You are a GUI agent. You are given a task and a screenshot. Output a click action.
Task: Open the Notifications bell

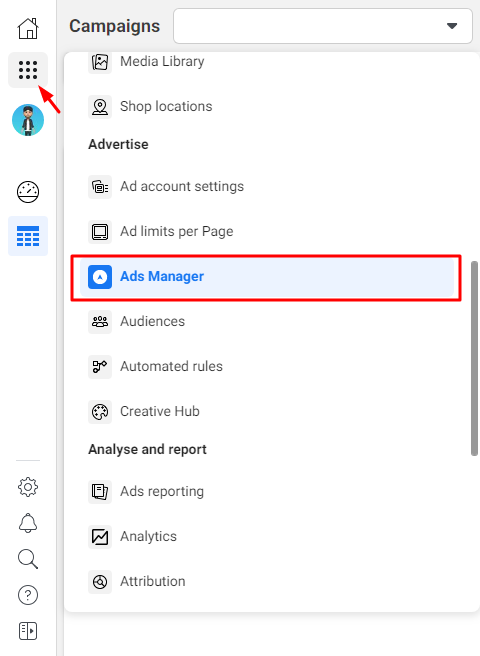pyautogui.click(x=28, y=523)
